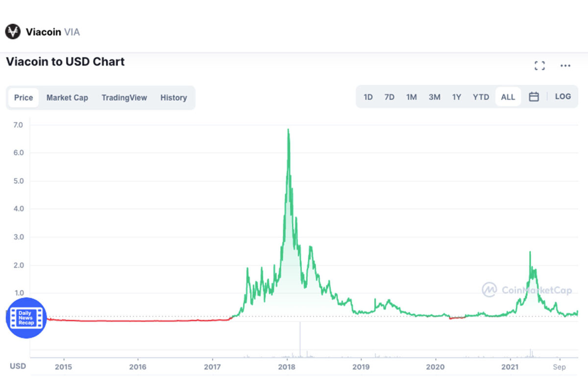Click the 4.0 price axis label
The image size is (588, 392).
pyautogui.click(x=18, y=209)
